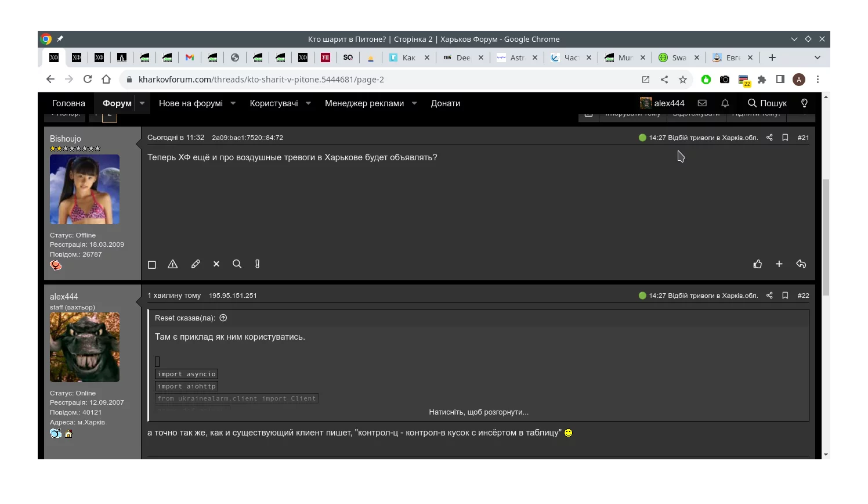This screenshot has height=504, width=868.
Task: Reload the page in Chrome
Action: [88, 80]
